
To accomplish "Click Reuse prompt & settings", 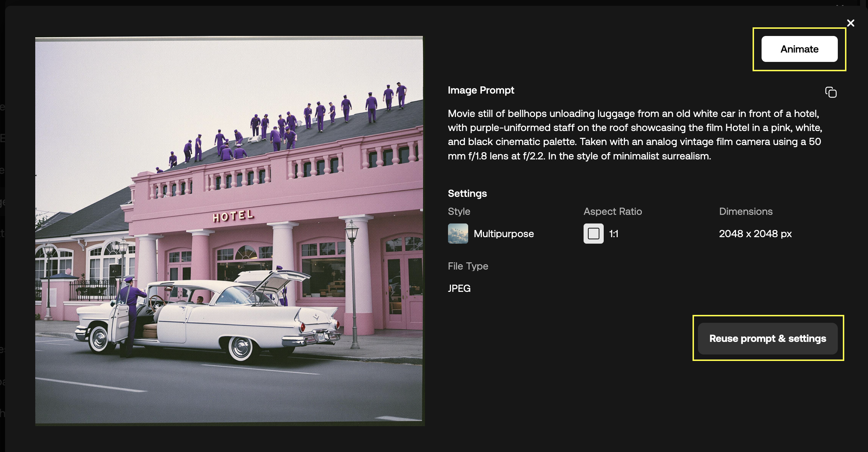I will point(768,338).
